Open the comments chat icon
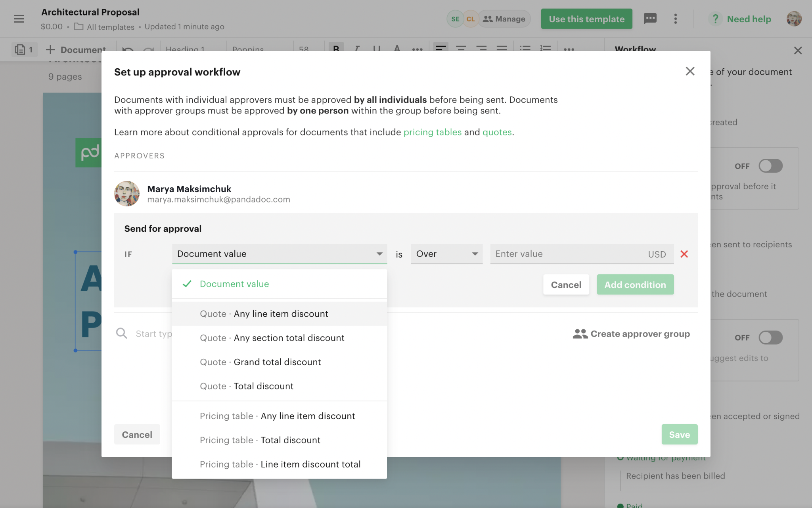Viewport: 812px width, 508px height. coord(650,19)
